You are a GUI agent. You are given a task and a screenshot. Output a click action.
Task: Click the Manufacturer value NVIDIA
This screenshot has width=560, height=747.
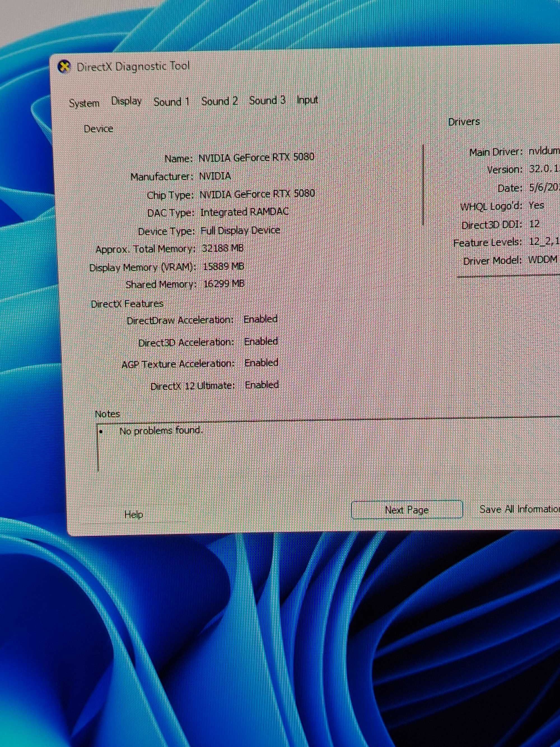[x=215, y=176]
